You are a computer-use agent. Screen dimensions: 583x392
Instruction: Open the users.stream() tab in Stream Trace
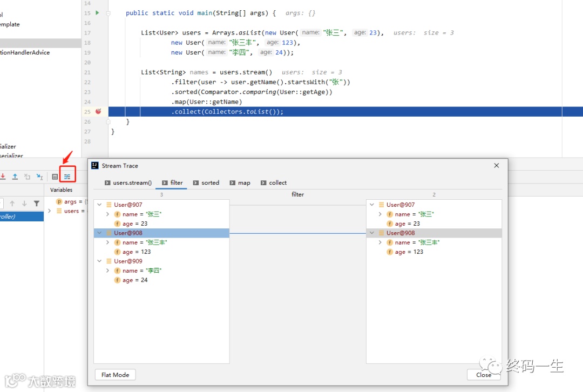coord(128,183)
